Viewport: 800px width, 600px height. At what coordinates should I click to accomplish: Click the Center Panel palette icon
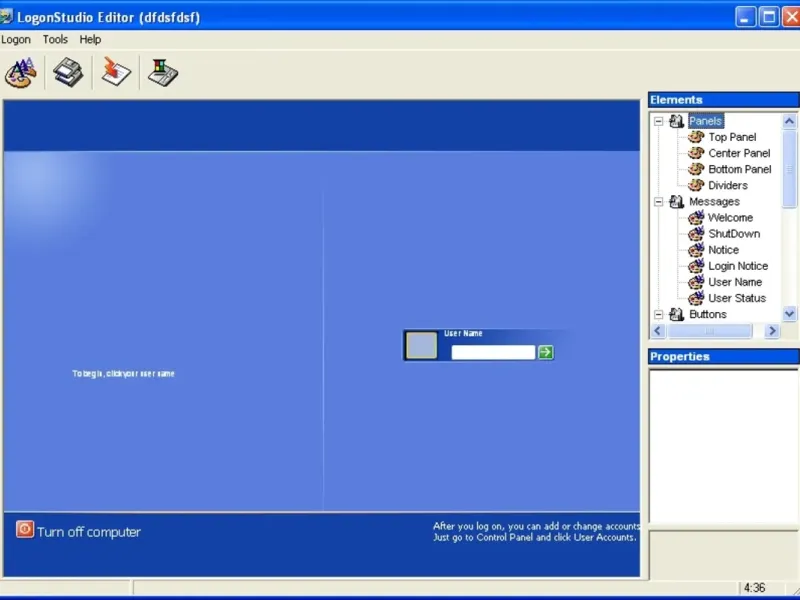click(x=696, y=153)
